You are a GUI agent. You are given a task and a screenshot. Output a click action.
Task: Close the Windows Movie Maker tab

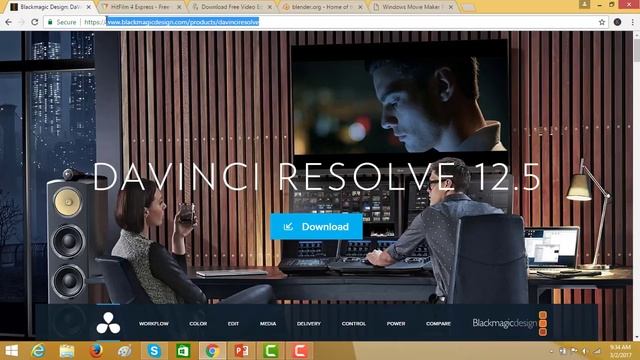(x=451, y=7)
